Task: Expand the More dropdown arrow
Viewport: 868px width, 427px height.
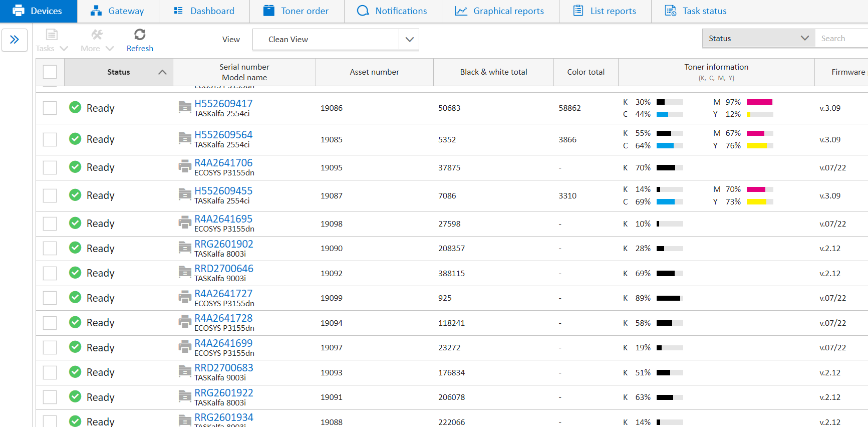Action: pos(110,49)
